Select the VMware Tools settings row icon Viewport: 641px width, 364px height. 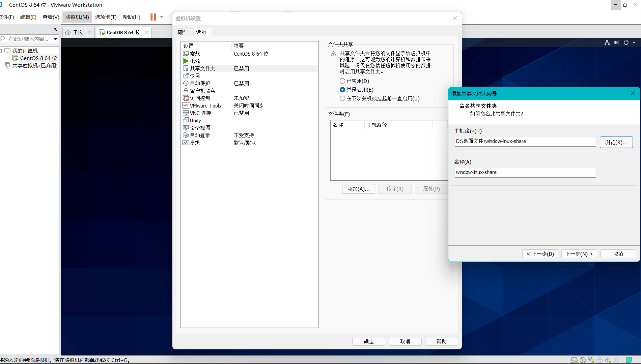(186, 105)
